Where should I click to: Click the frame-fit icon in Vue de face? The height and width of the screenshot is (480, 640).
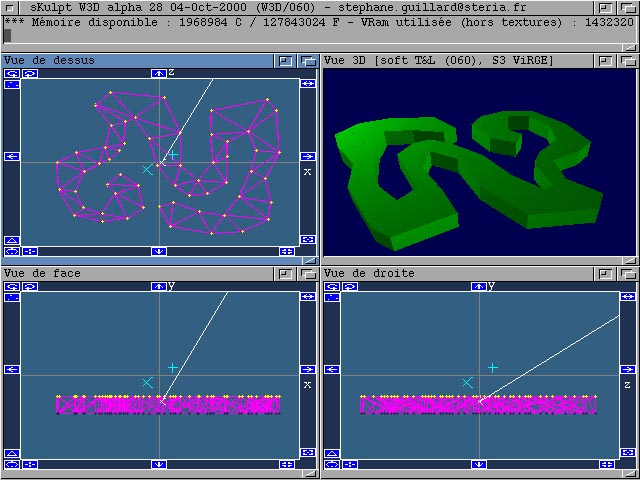pyautogui.click(x=308, y=452)
